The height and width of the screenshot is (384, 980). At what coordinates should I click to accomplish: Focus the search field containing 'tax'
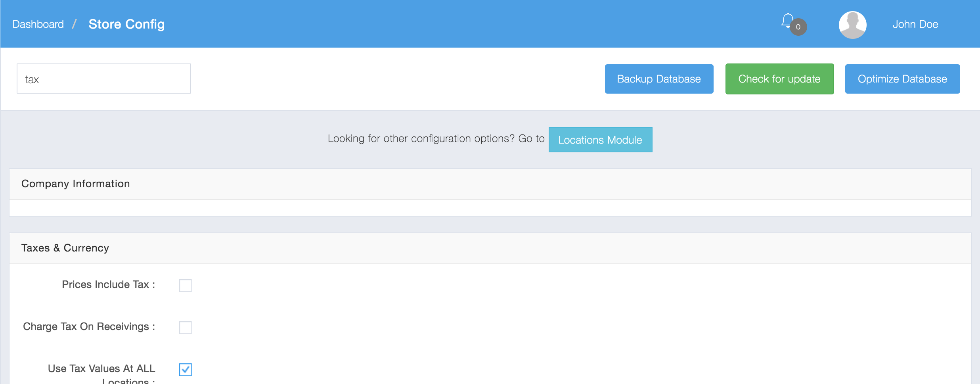pos(104,79)
